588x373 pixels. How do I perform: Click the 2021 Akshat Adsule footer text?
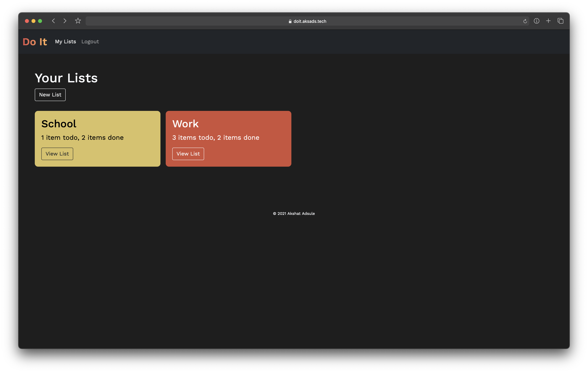[x=294, y=214]
